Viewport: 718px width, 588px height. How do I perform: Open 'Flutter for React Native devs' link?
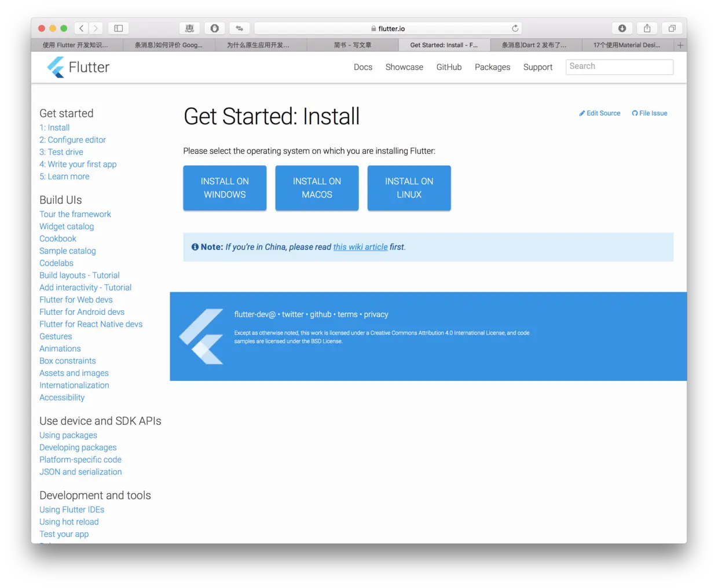(91, 324)
